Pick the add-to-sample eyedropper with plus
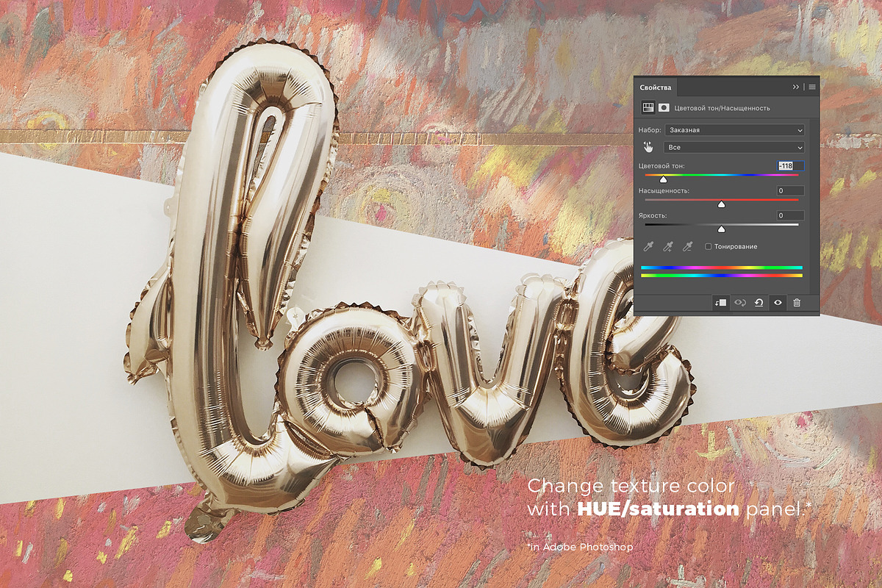The width and height of the screenshot is (882, 588). click(x=668, y=247)
